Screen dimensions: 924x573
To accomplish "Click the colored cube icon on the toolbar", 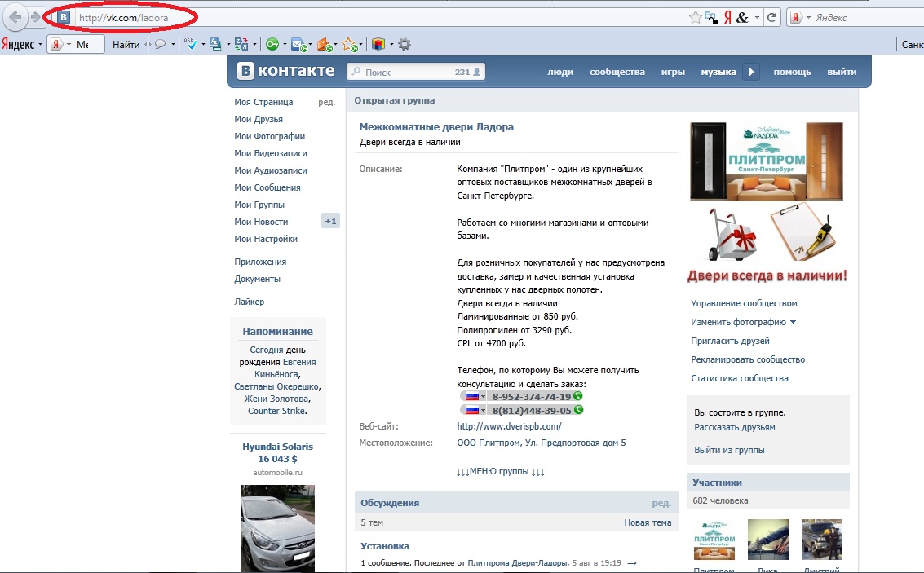I will [378, 44].
